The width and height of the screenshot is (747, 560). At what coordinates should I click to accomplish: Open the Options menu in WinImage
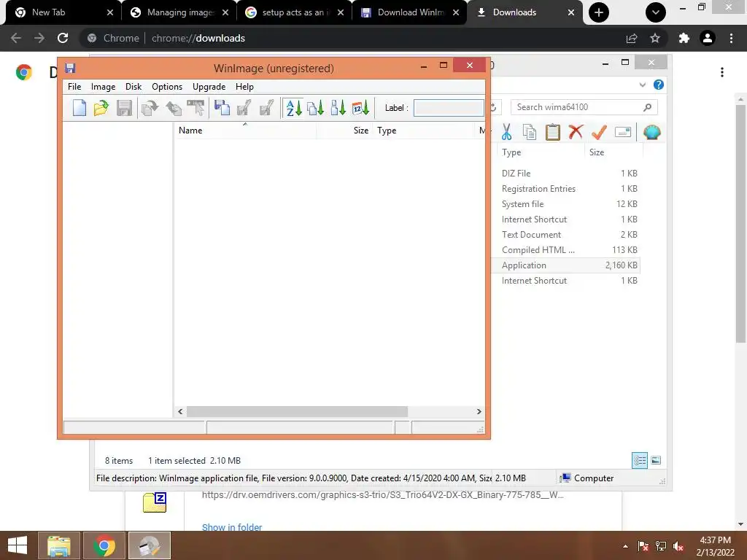tap(167, 87)
